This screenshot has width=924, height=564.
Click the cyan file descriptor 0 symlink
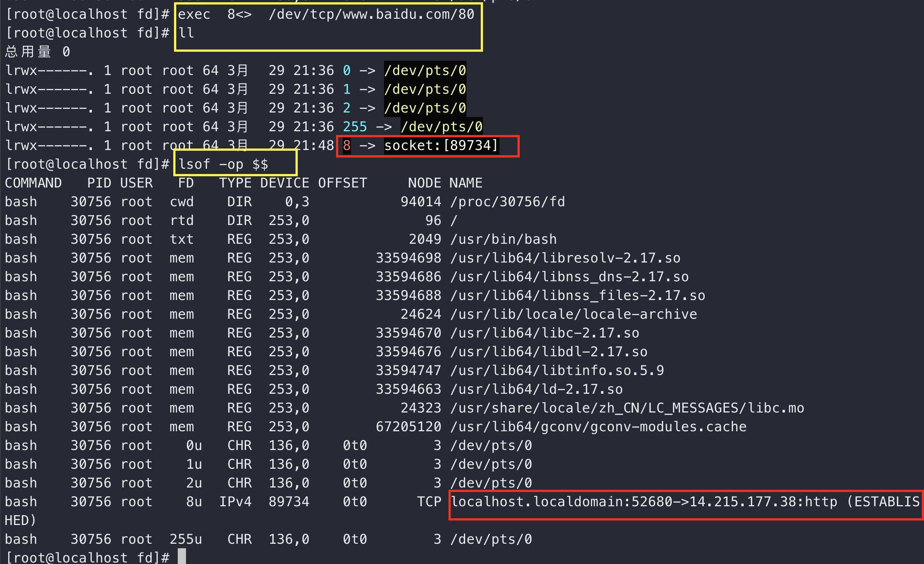pos(346,70)
